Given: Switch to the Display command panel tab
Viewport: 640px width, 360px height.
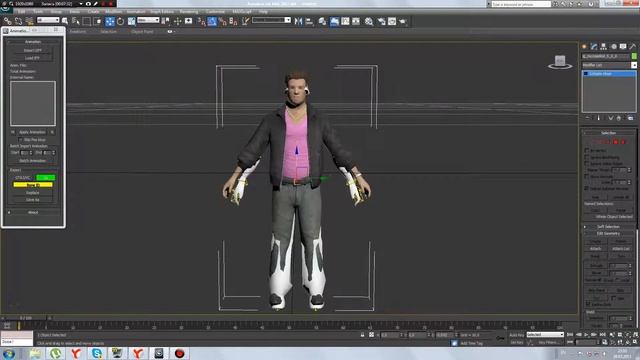Looking at the screenshot, I should (x=623, y=47).
